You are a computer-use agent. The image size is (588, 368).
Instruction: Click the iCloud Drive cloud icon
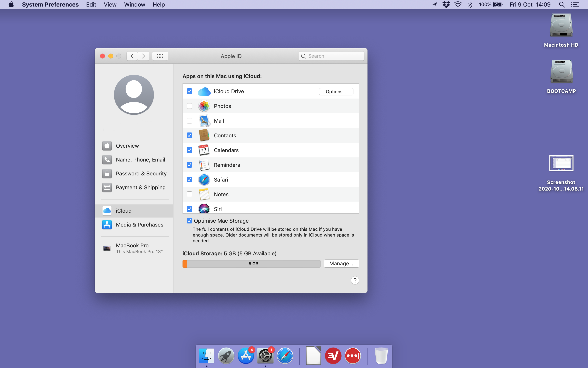204,92
